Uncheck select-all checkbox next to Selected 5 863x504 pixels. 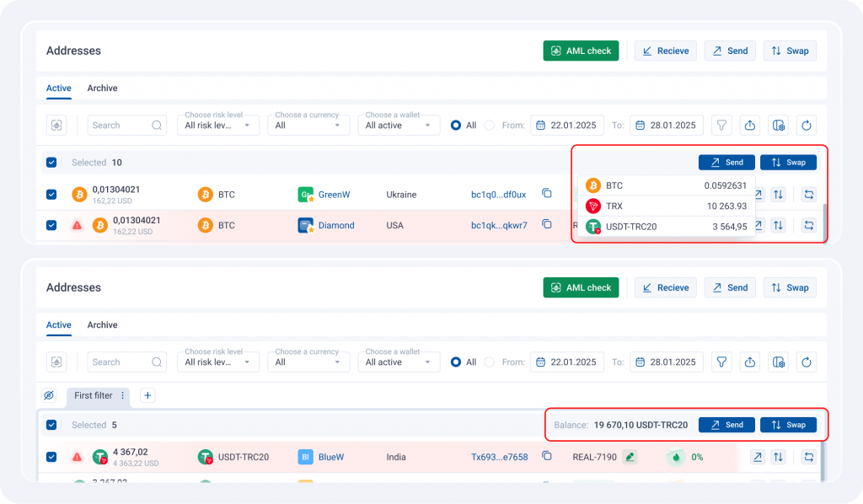[x=51, y=426]
